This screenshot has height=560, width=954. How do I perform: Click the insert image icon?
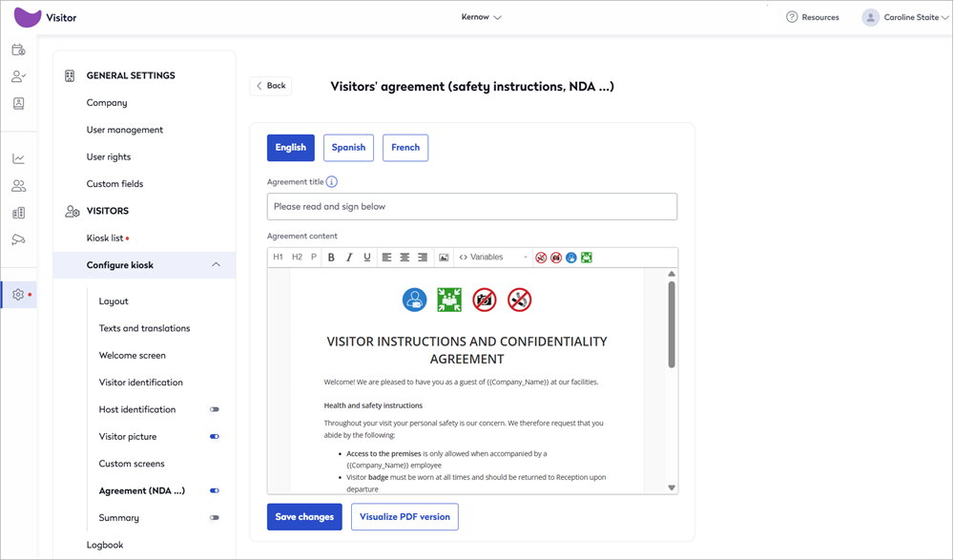pos(444,258)
